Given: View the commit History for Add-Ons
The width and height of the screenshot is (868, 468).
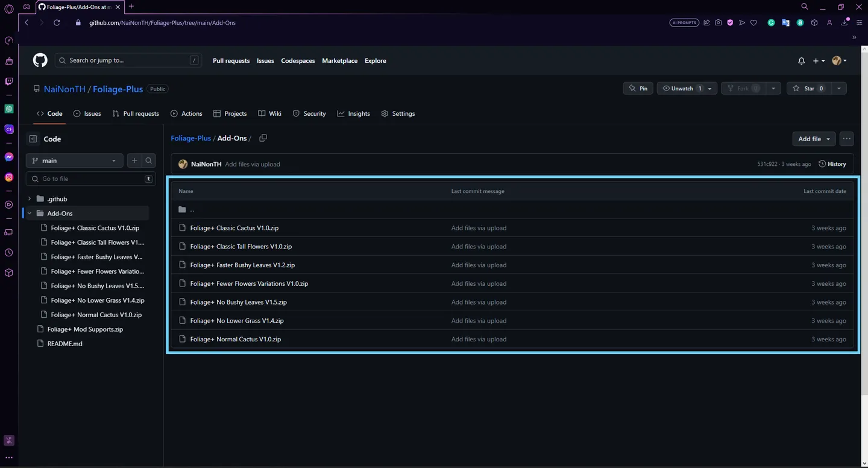Looking at the screenshot, I should point(832,164).
